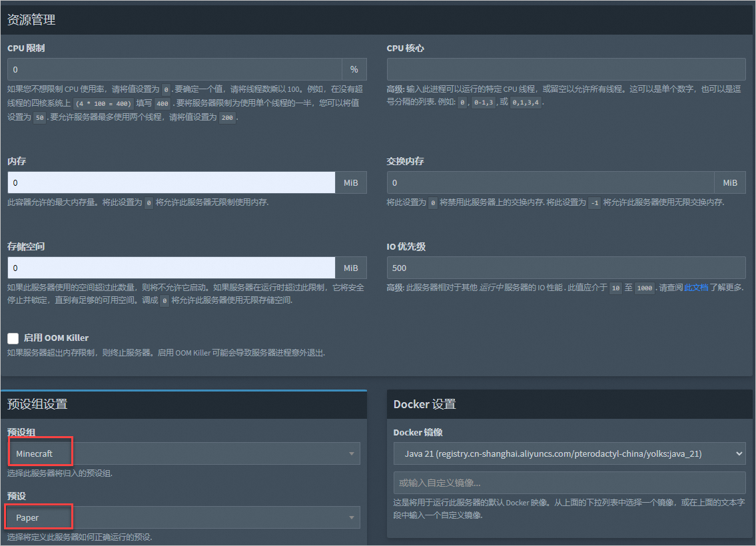Open the 预设 Paper dropdown
Viewport: 756px width, 546px height.
184,517
